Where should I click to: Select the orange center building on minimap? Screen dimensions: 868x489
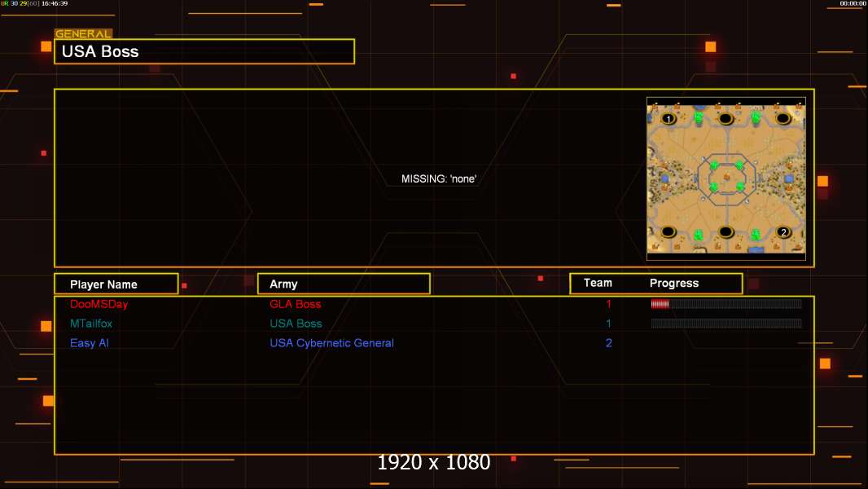pos(727,177)
